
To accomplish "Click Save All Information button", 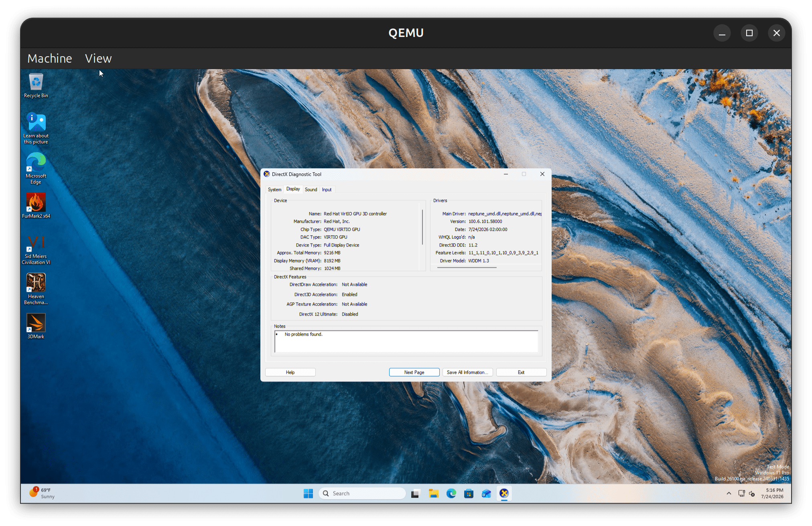I will 467,372.
